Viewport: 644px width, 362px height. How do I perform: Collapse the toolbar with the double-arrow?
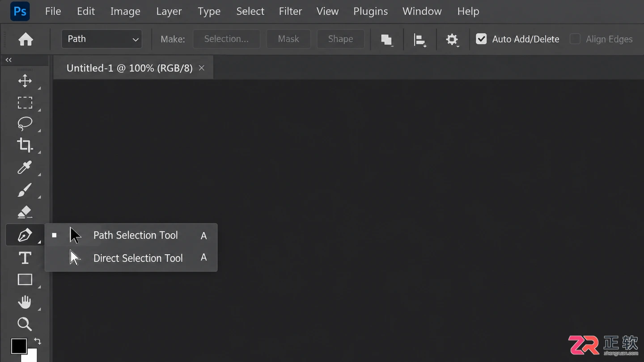tap(8, 60)
